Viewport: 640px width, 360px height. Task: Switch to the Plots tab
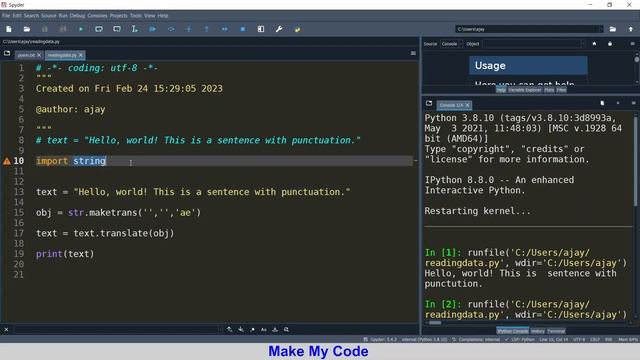pos(549,90)
